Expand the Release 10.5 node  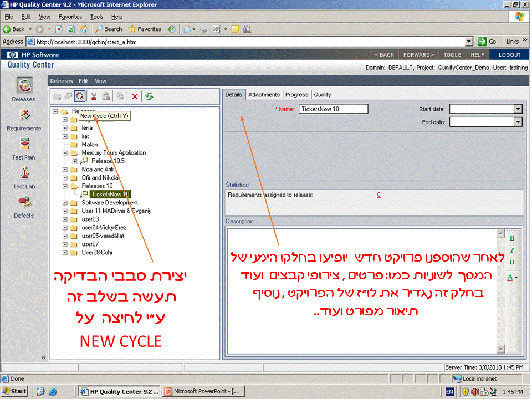click(x=75, y=161)
